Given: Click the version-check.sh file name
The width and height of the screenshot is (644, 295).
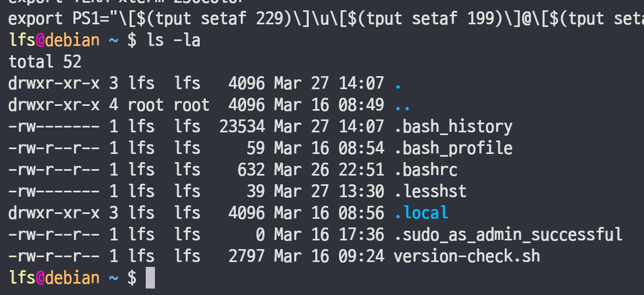Looking at the screenshot, I should pyautogui.click(x=466, y=256).
